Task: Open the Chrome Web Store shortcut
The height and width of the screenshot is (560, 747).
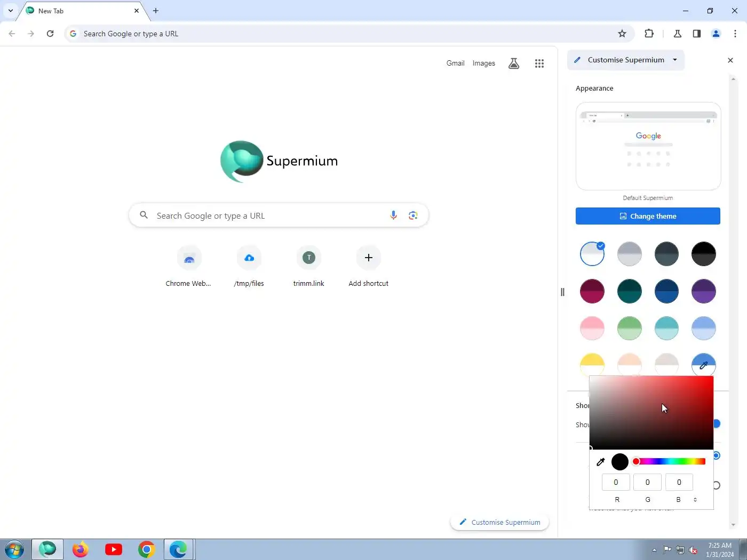Action: (x=189, y=266)
